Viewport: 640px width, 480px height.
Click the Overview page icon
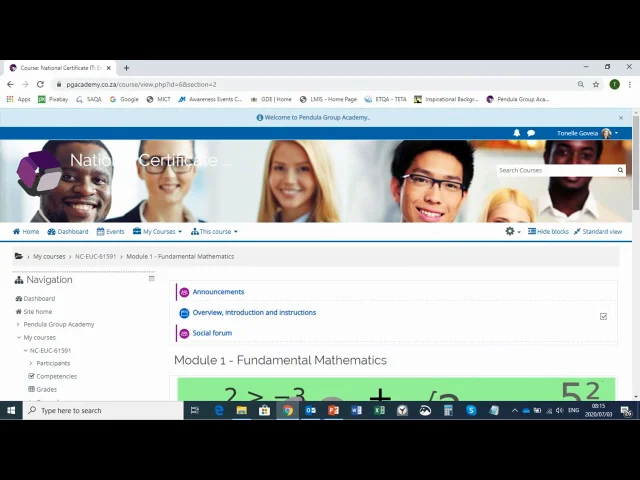click(184, 313)
